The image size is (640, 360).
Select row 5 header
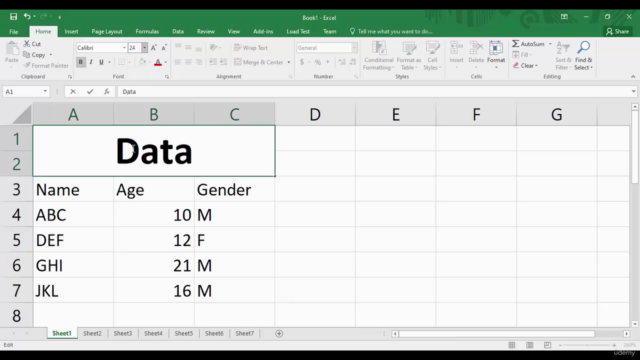pyautogui.click(x=16, y=240)
